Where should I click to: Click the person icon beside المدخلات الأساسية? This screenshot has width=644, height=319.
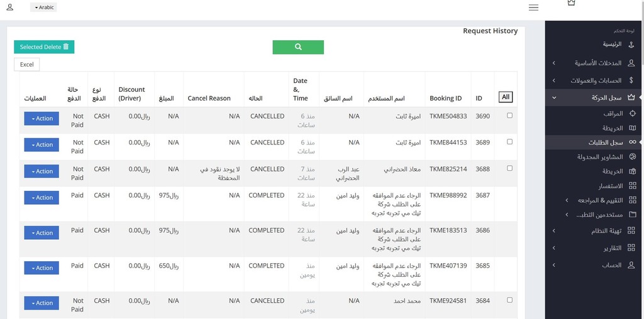coord(631,63)
